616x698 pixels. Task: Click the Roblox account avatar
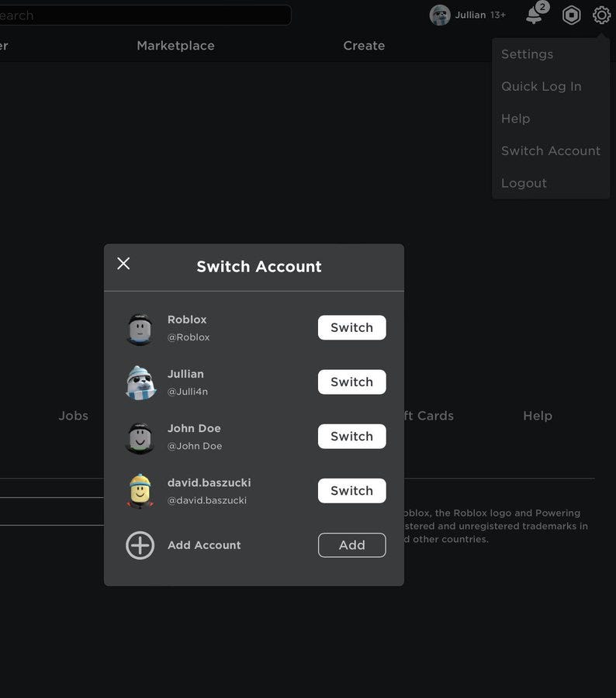pyautogui.click(x=140, y=329)
